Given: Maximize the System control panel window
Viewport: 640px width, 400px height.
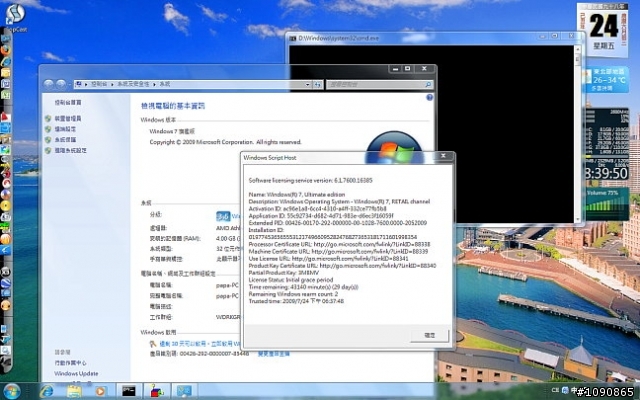Looking at the screenshot, I should tap(407, 69).
